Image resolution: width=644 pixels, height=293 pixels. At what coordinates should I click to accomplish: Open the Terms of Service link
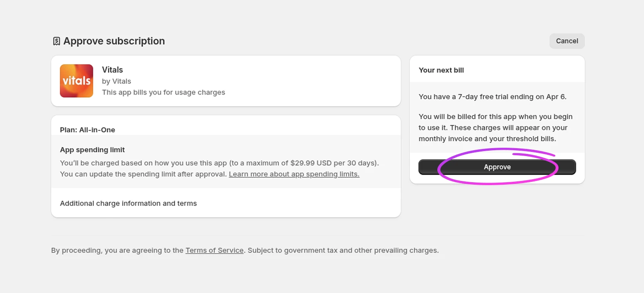tap(215, 251)
